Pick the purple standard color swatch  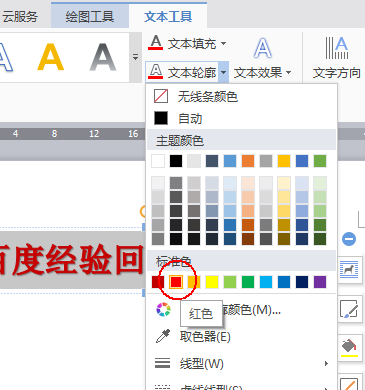coord(320,282)
